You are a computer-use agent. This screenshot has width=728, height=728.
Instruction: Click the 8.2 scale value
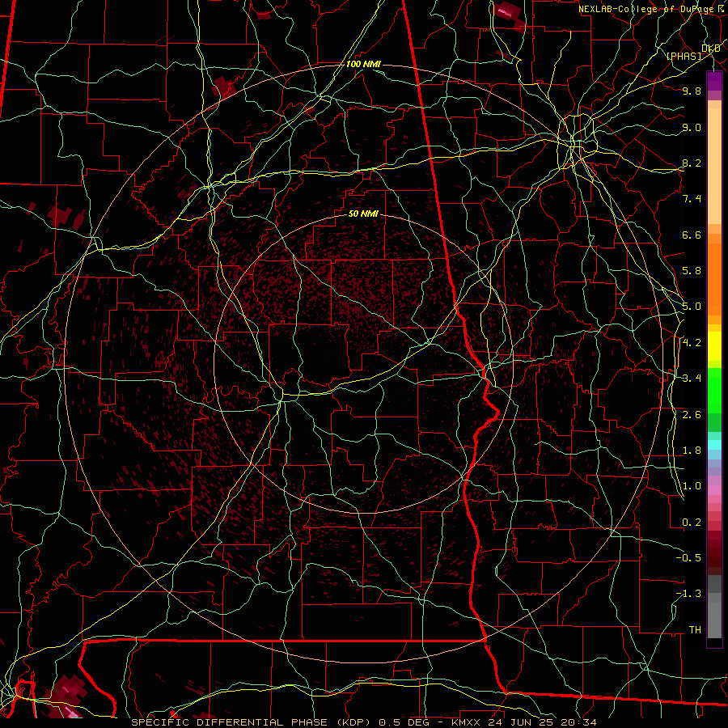coord(692,163)
